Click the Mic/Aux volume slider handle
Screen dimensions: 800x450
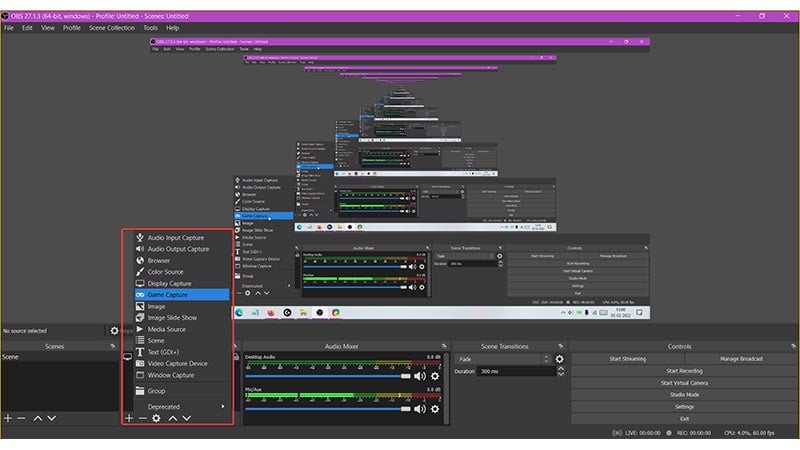pyautogui.click(x=406, y=409)
